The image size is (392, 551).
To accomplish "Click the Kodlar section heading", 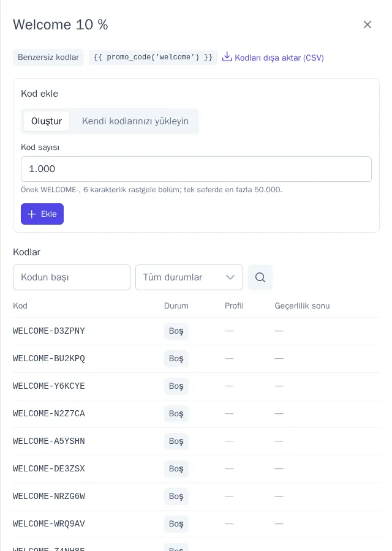I will [27, 252].
